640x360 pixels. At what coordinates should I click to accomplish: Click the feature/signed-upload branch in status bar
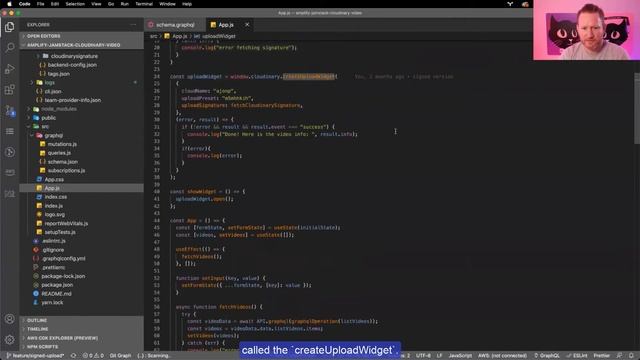click(36, 356)
